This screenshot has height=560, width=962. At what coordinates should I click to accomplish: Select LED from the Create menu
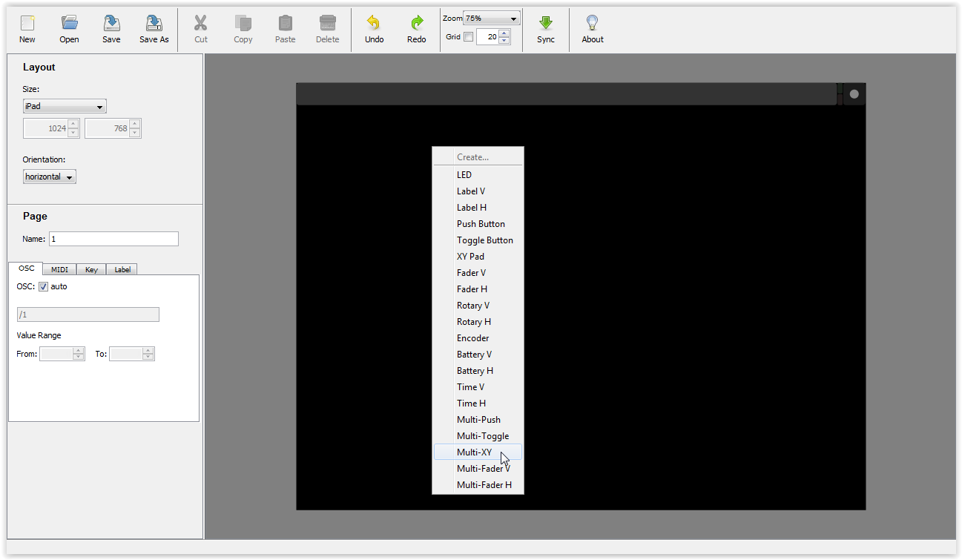(x=478, y=175)
